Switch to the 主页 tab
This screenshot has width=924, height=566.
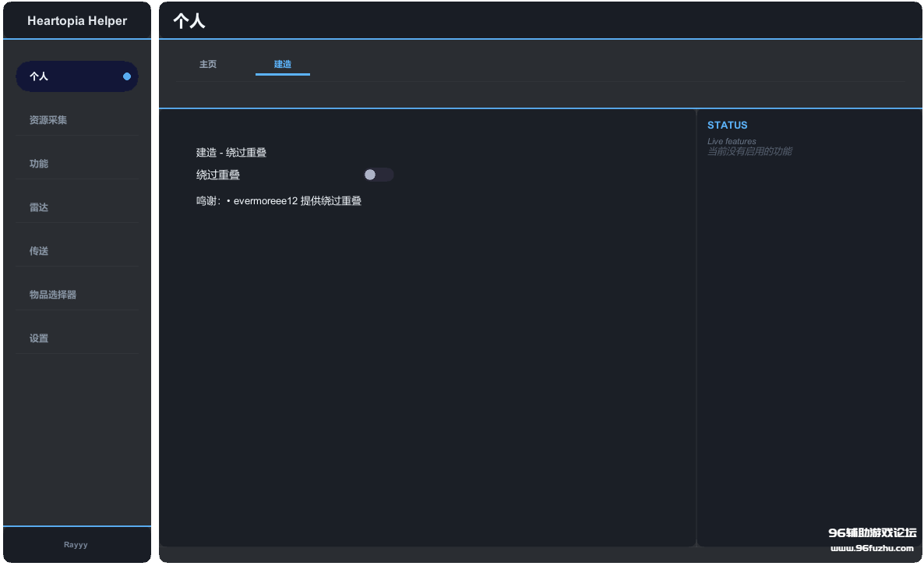pyautogui.click(x=208, y=64)
